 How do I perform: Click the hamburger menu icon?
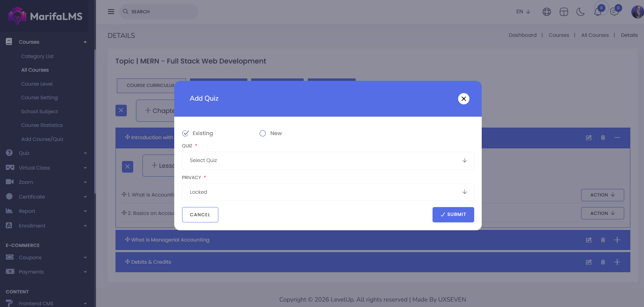tap(111, 12)
